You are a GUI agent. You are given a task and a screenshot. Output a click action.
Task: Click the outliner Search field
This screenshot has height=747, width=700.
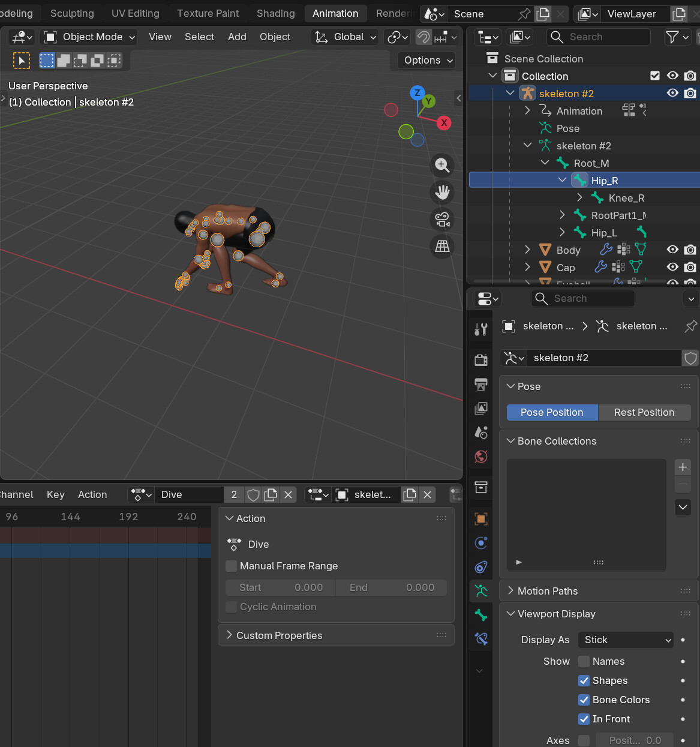(x=599, y=37)
